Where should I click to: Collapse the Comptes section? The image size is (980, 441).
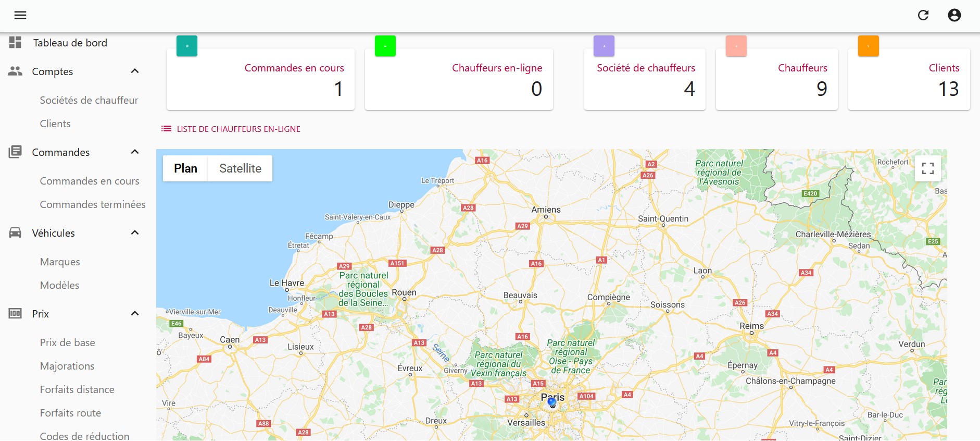(135, 71)
